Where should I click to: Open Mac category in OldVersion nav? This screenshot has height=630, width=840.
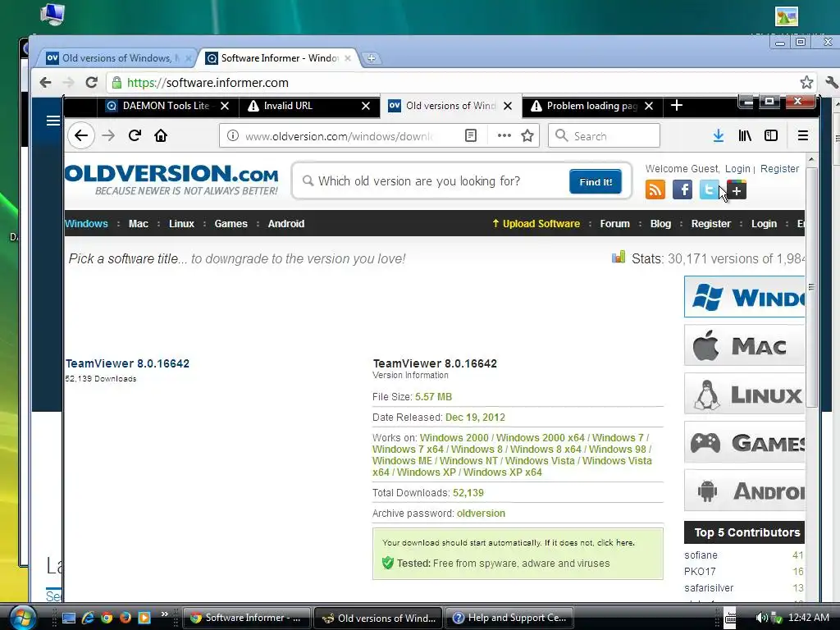pyautogui.click(x=138, y=223)
